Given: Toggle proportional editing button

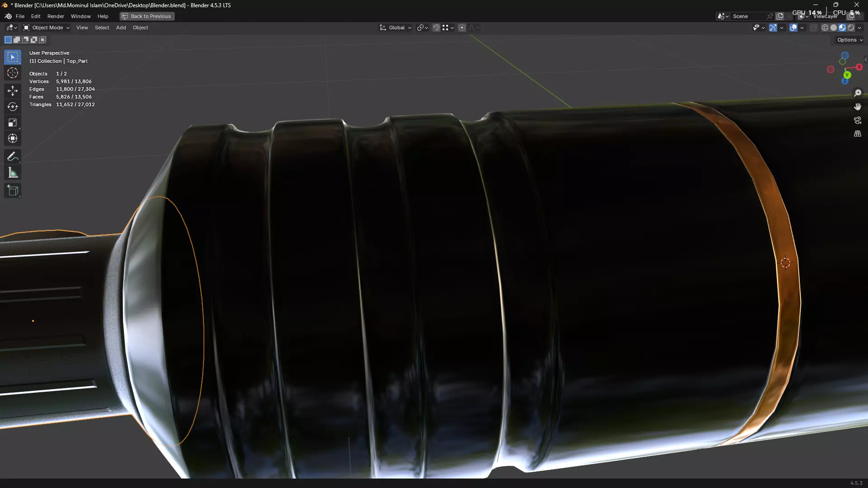Looking at the screenshot, I should tap(462, 28).
